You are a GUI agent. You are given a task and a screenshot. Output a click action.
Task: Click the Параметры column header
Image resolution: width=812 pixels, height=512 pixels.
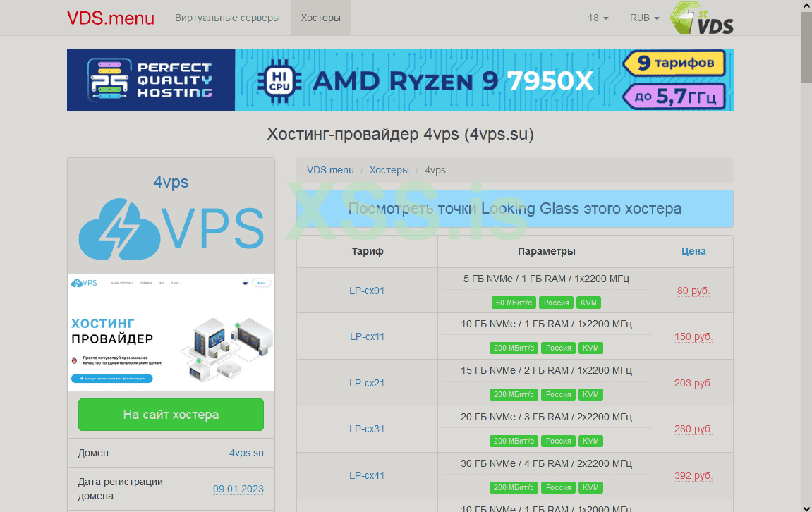[x=546, y=251]
